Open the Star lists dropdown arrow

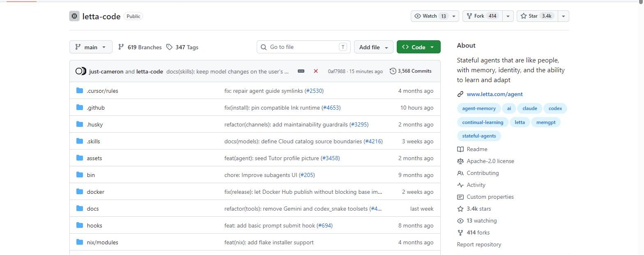pyautogui.click(x=563, y=16)
